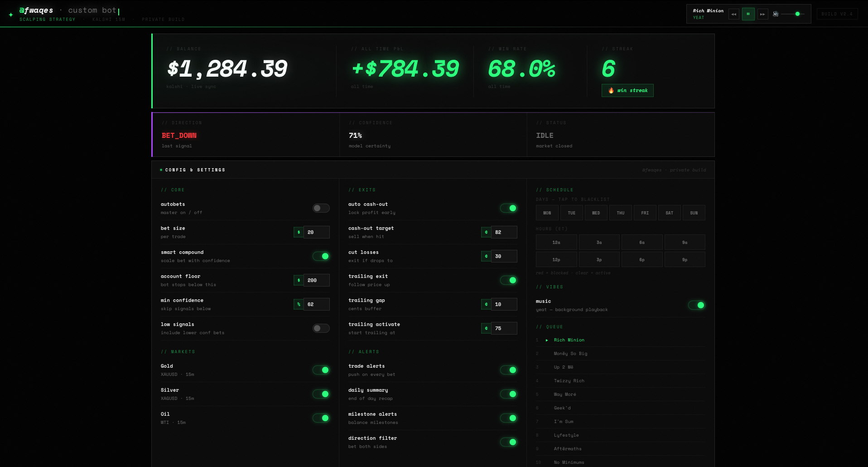Play Twizzy Rich from queue

tap(621, 381)
